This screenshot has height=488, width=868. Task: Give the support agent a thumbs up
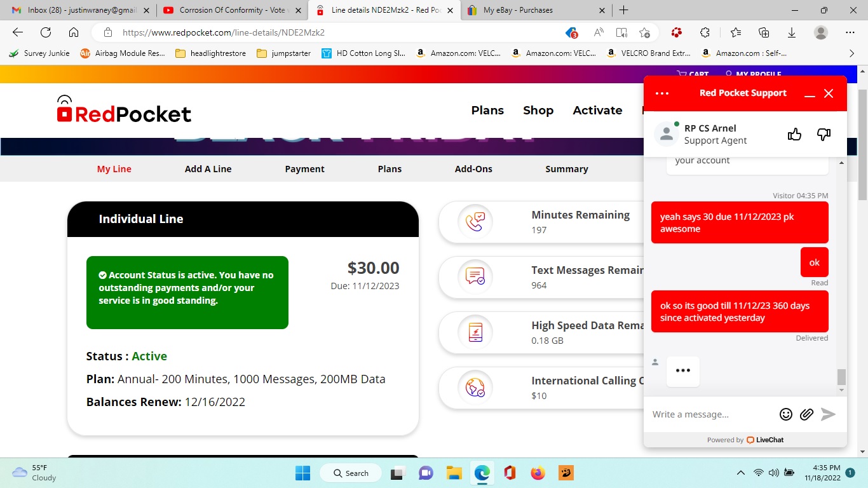794,134
